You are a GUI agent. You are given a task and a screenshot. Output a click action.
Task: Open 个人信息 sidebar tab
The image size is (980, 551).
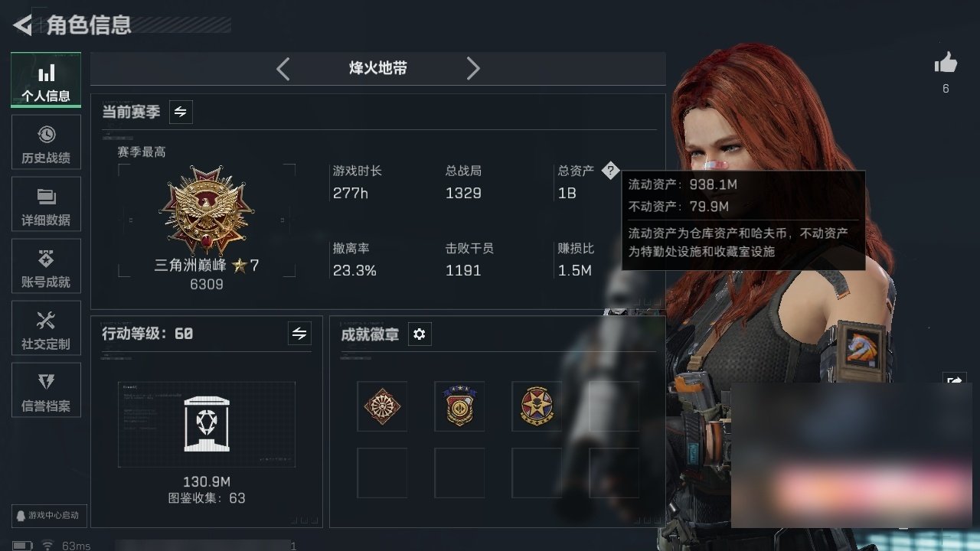46,80
